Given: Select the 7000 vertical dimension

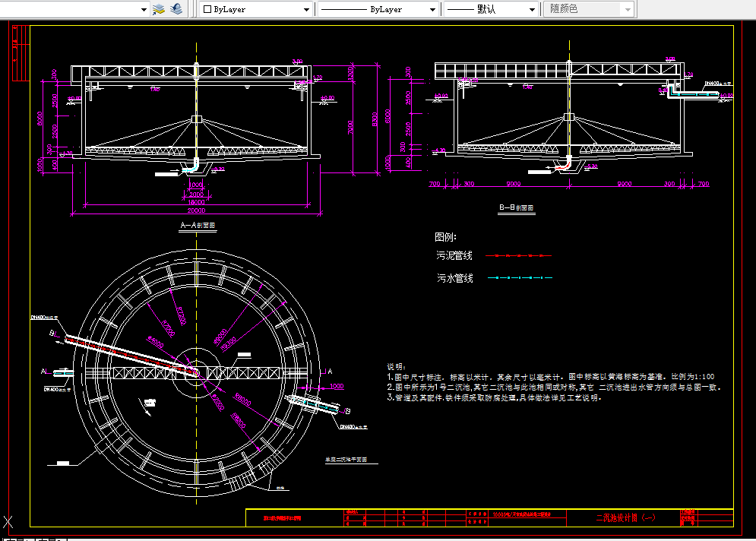Looking at the screenshot, I should tap(350, 128).
